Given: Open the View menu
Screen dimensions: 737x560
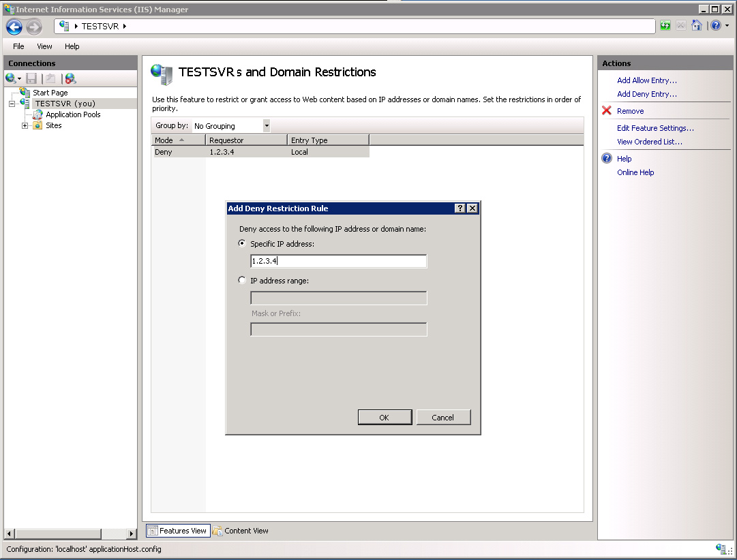Looking at the screenshot, I should click(x=44, y=46).
